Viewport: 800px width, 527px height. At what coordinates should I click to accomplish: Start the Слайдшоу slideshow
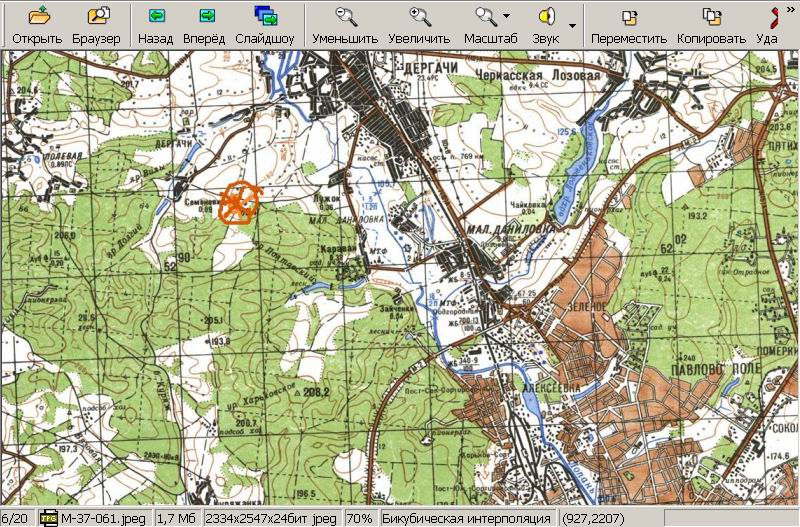[x=265, y=17]
